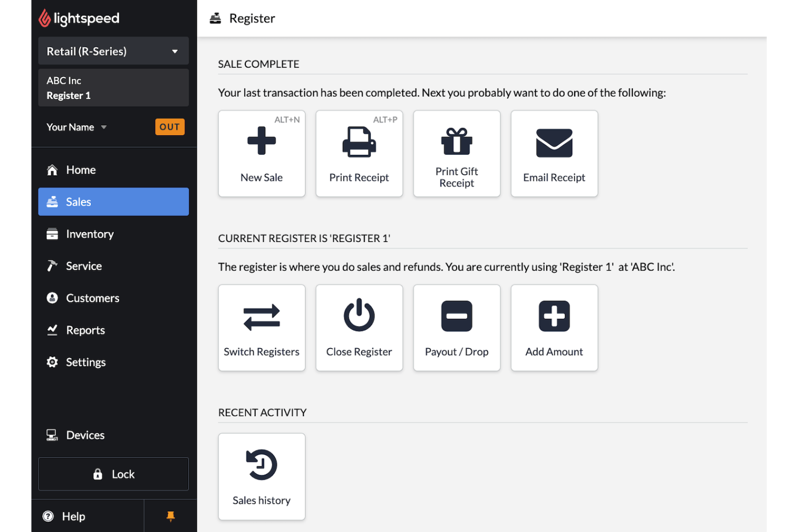Select Print Gift Receipt
Viewport: 798px width, 532px height.
457,154
